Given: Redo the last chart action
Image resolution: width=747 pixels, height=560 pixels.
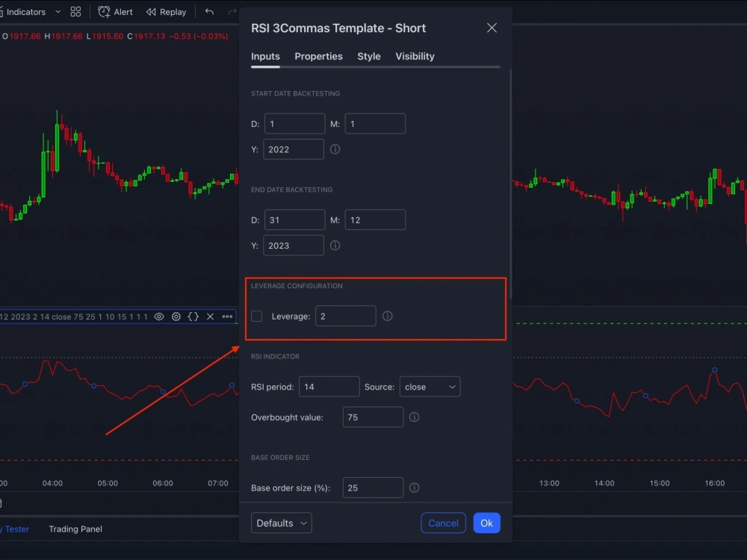Looking at the screenshot, I should click(x=232, y=12).
